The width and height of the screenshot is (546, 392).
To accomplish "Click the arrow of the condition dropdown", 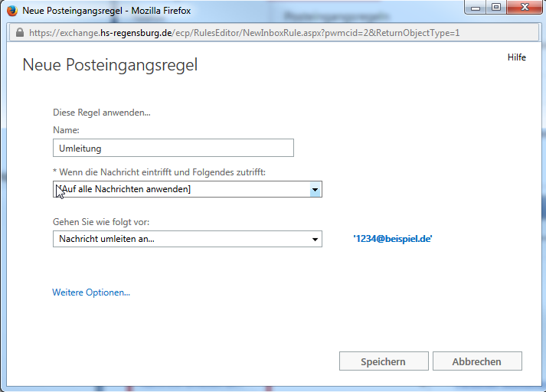I will coord(314,189).
